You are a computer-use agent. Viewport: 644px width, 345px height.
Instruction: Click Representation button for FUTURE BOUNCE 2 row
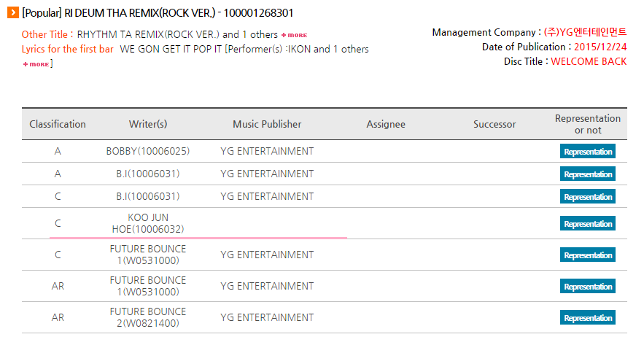tap(587, 317)
